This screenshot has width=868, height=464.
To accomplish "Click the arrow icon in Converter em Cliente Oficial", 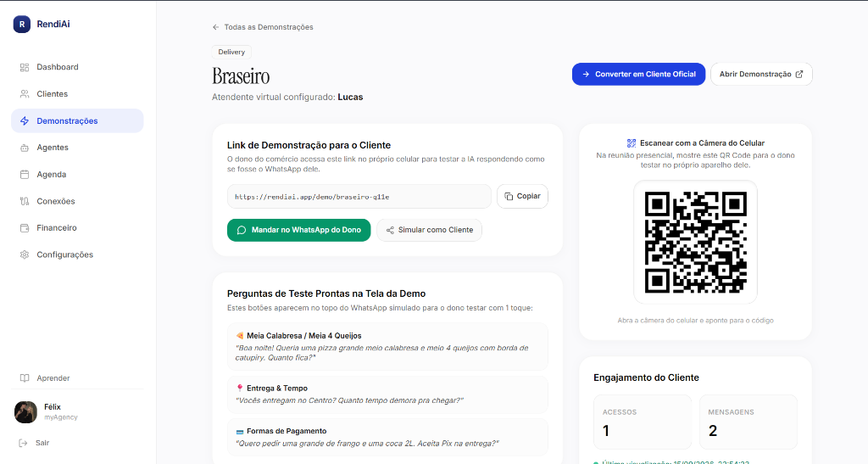I will click(586, 74).
